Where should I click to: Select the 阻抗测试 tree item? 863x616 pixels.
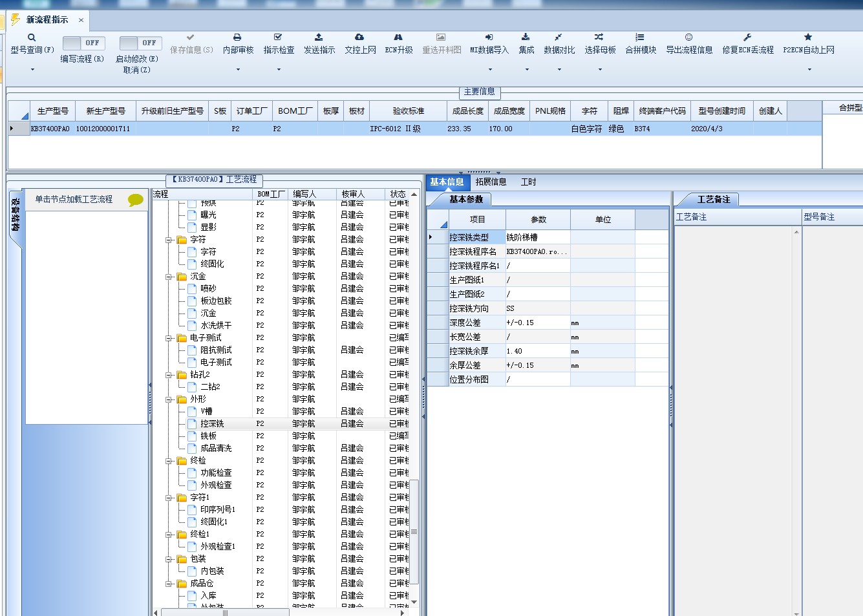click(x=216, y=350)
